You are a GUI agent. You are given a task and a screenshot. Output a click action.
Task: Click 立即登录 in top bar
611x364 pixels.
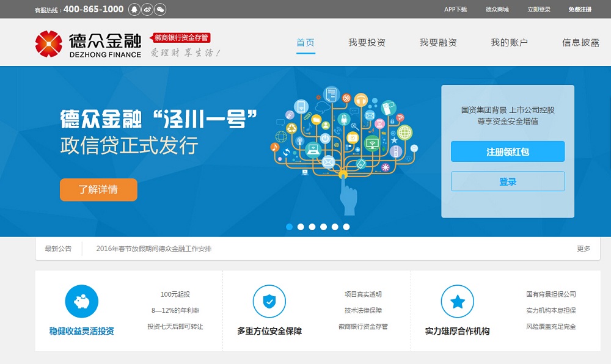pyautogui.click(x=539, y=9)
